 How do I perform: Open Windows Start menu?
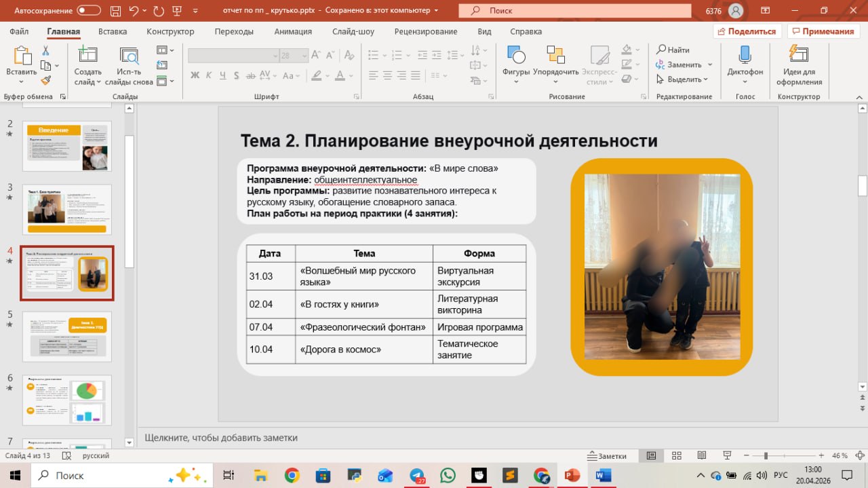click(15, 476)
